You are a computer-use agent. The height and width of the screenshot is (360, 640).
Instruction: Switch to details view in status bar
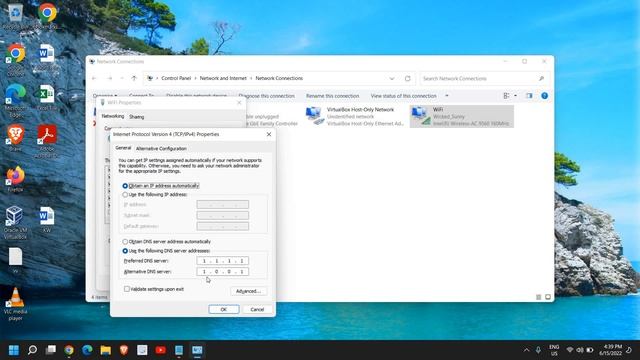(x=538, y=297)
